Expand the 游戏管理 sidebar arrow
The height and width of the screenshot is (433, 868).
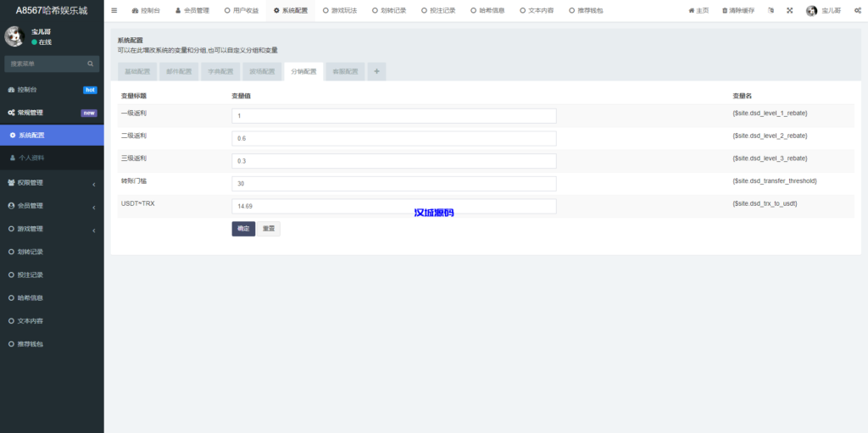point(94,230)
